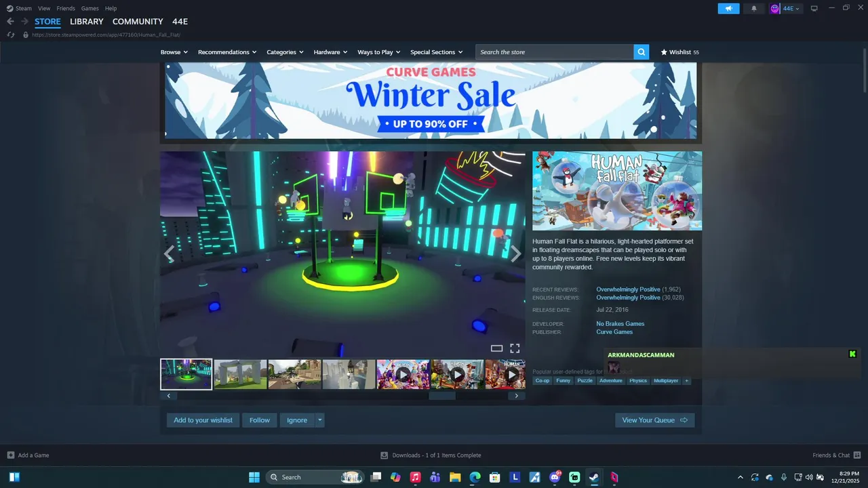
Task: Expand the Recommendations dropdown
Action: [x=227, y=52]
